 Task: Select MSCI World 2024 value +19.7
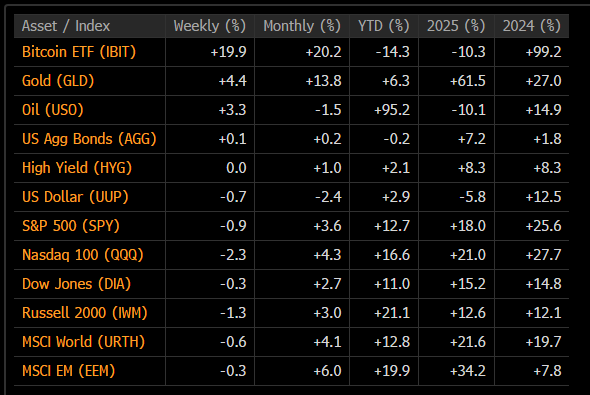543,342
